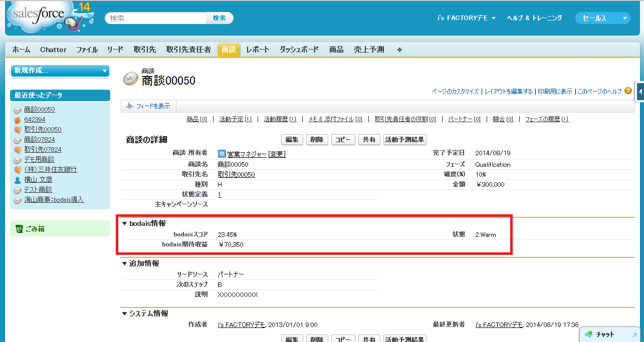
Task: Click レイアウトを編集する link
Action: (x=509, y=92)
